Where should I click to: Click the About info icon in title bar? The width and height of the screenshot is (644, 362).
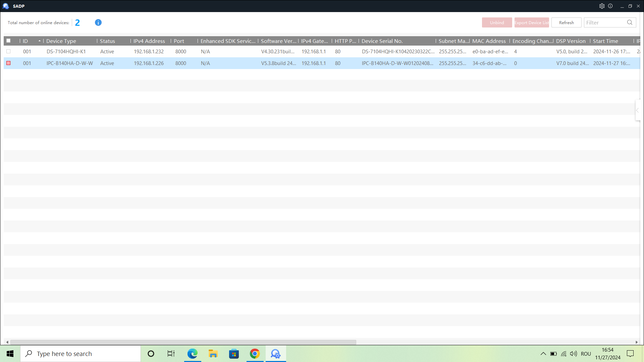click(610, 6)
